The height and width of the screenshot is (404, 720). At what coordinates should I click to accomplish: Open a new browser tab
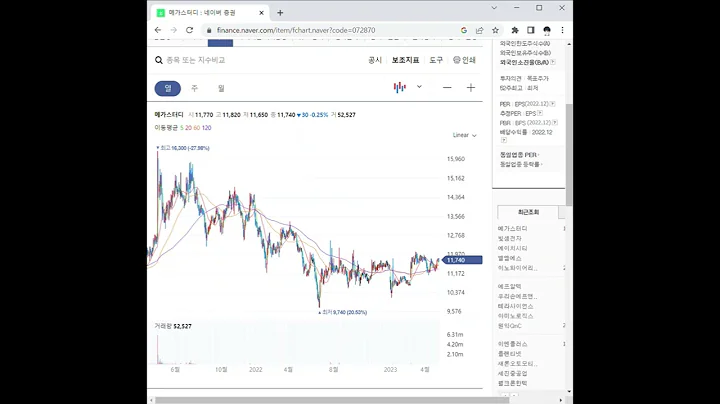click(280, 13)
